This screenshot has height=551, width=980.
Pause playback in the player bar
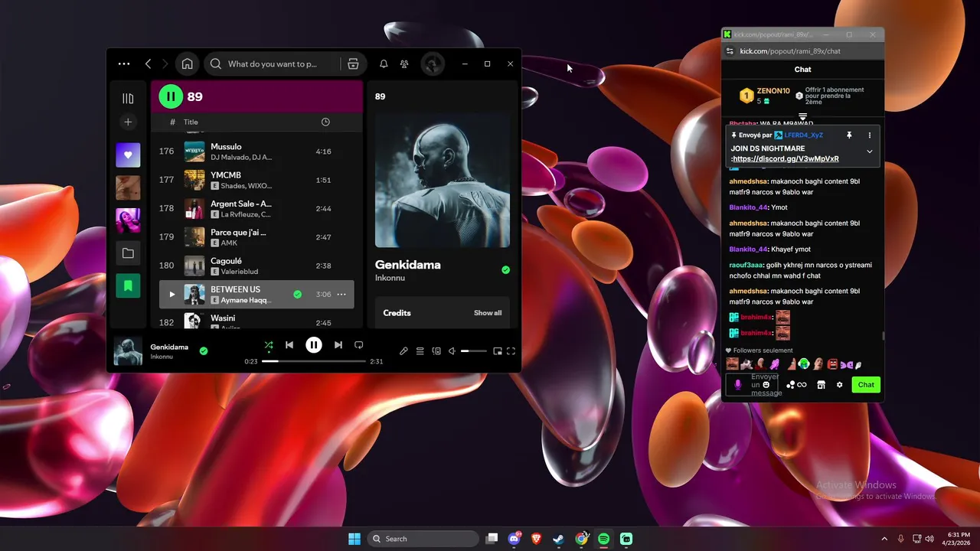coord(314,345)
